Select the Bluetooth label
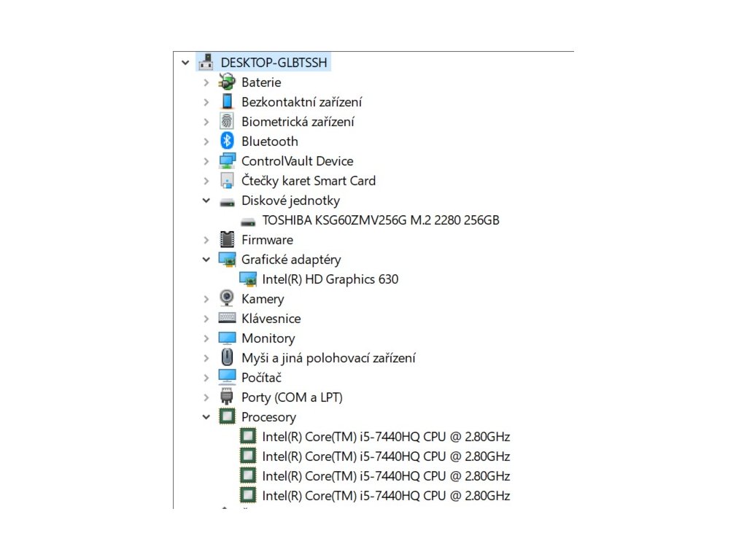Image resolution: width=747 pixels, height=560 pixels. [270, 141]
